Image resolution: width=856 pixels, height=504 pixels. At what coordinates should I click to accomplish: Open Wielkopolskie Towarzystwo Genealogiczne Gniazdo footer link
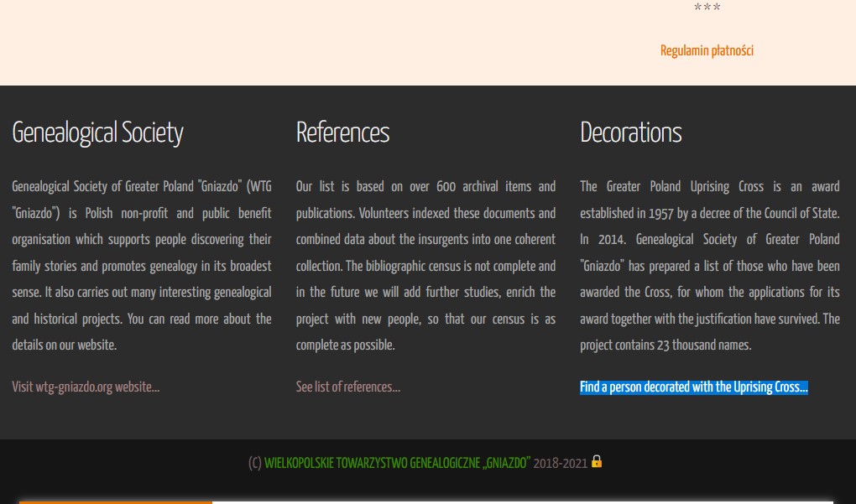(397, 463)
